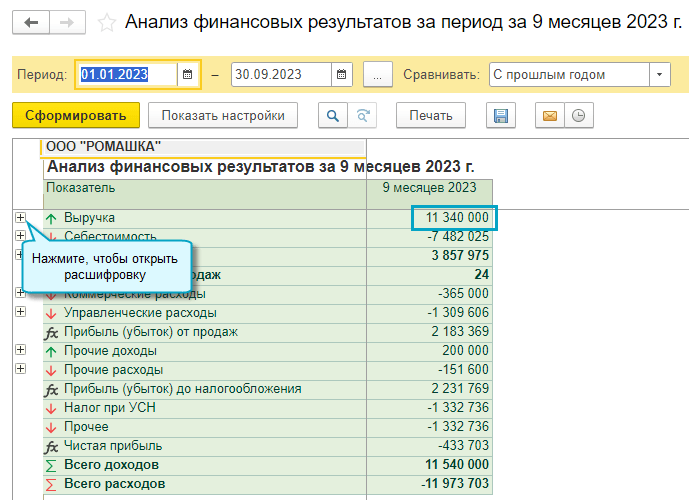Click the magnifier search icon in toolbar
This screenshot has height=500, width=689.
tap(331, 116)
